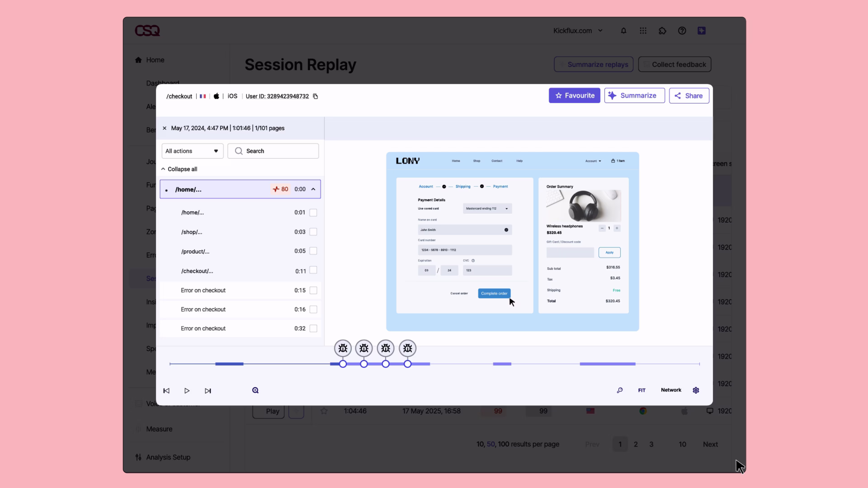Screen dimensions: 868x488
Task: Collapse the /home/... group chevron
Action: tap(313, 189)
